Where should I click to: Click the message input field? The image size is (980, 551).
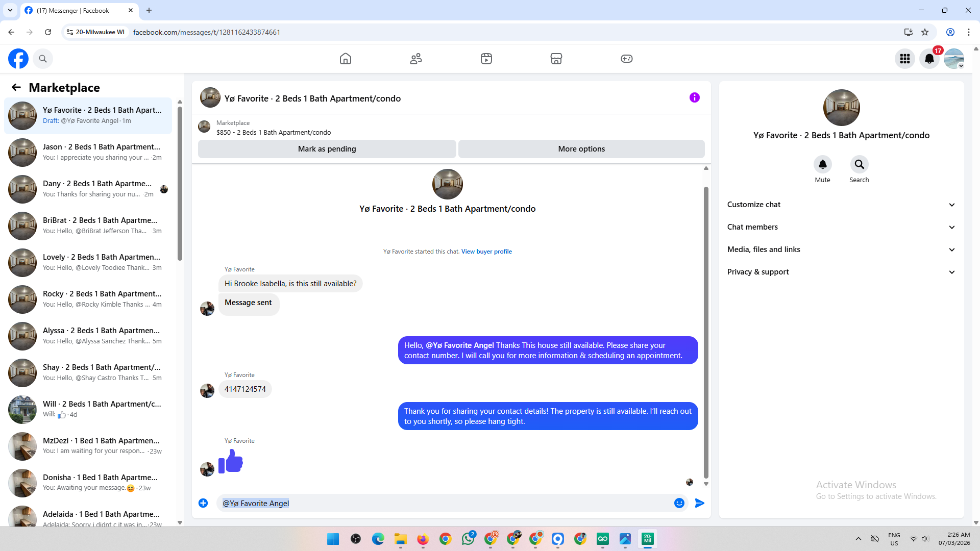(444, 503)
